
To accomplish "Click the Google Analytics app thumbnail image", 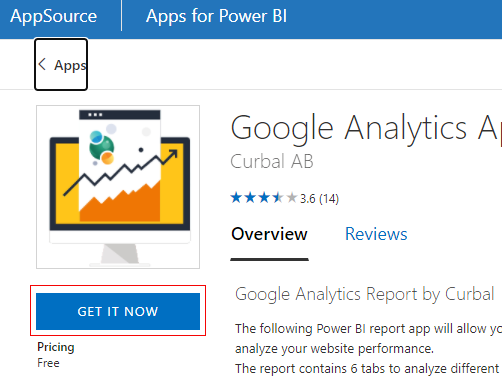I will pyautogui.click(x=118, y=187).
